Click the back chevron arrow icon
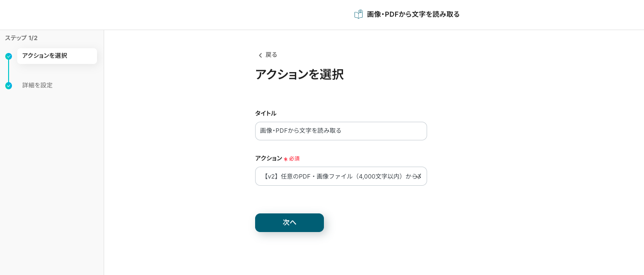 coord(260,55)
